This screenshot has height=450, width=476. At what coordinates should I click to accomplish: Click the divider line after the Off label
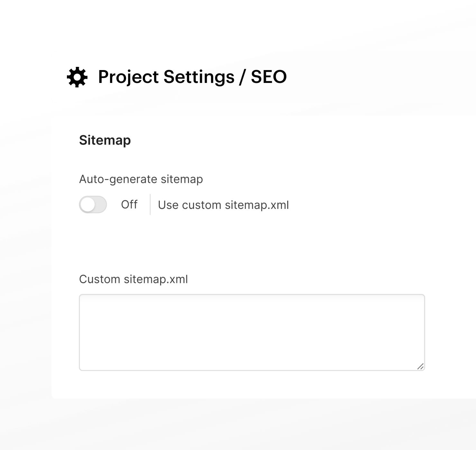[150, 204]
